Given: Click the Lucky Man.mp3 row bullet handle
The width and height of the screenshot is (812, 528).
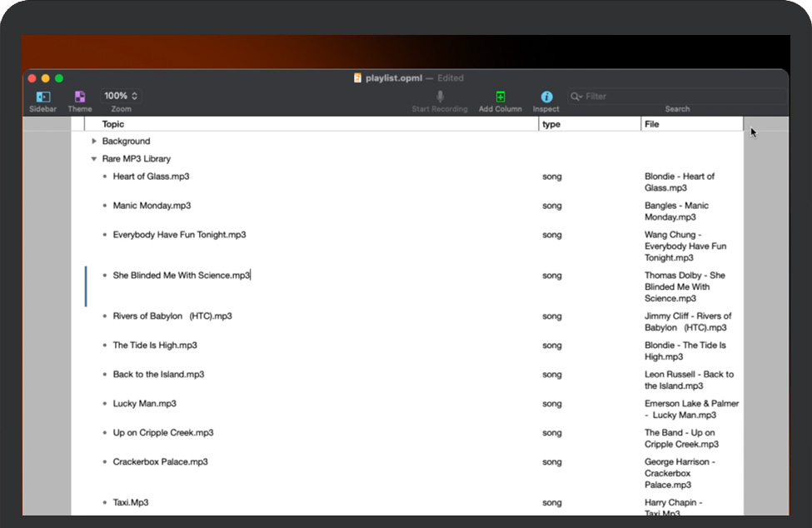Looking at the screenshot, I should tap(105, 404).
